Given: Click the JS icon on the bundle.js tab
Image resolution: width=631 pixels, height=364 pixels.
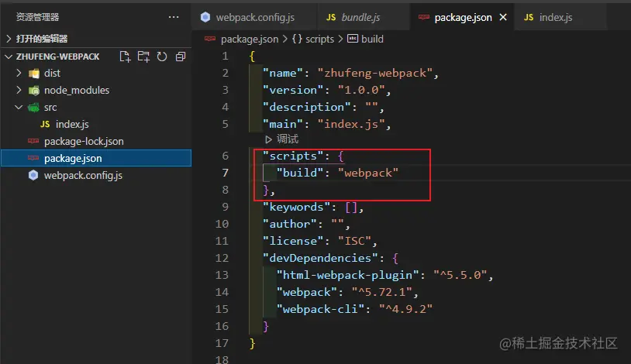Looking at the screenshot, I should (331, 17).
